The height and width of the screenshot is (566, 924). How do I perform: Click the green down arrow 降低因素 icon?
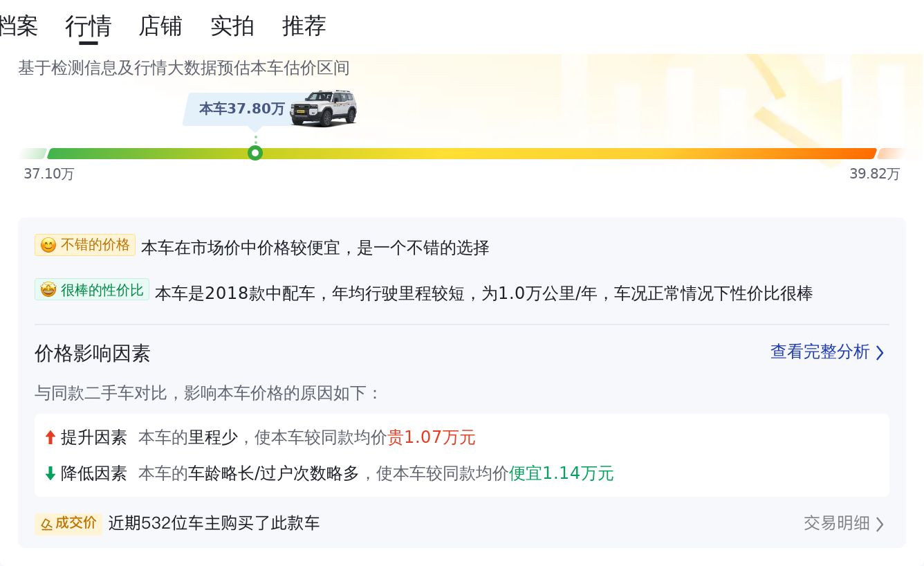click(x=50, y=473)
